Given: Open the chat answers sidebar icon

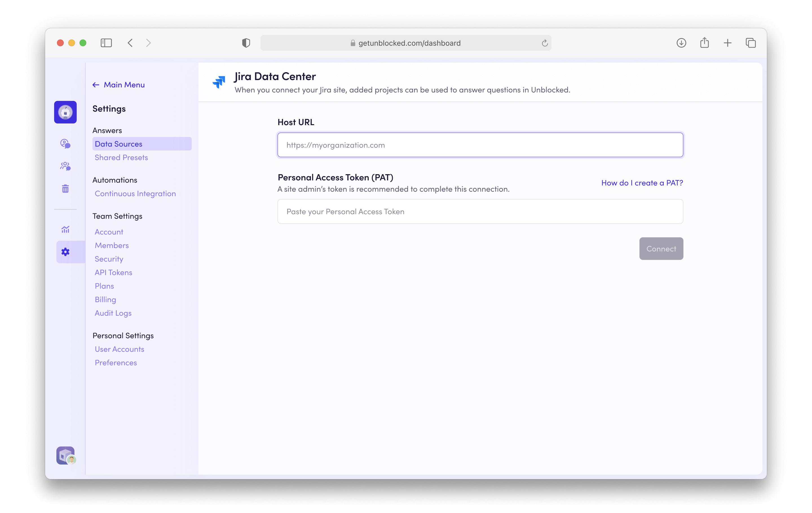Looking at the screenshot, I should [x=65, y=143].
